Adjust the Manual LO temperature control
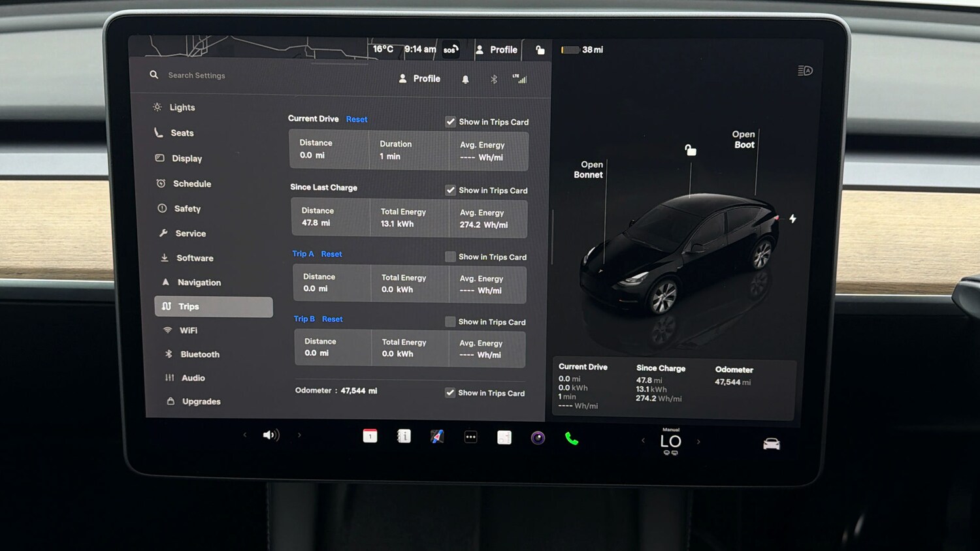Viewport: 980px width, 551px height. [x=670, y=440]
